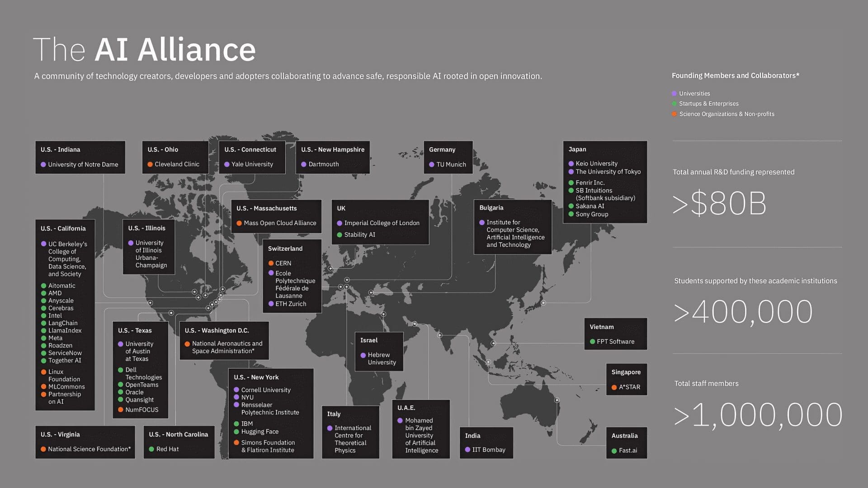
Task: Click "LangChain" in California list
Action: pyautogui.click(x=63, y=323)
